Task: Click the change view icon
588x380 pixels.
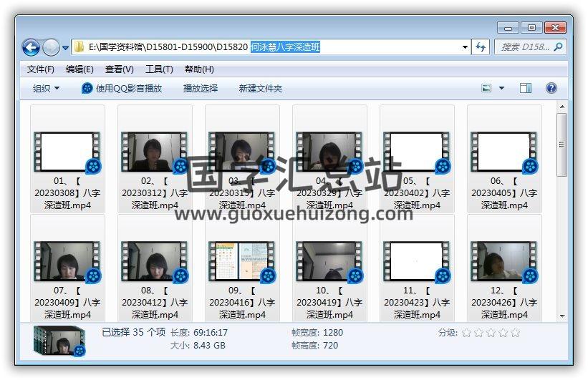Action: [486, 89]
